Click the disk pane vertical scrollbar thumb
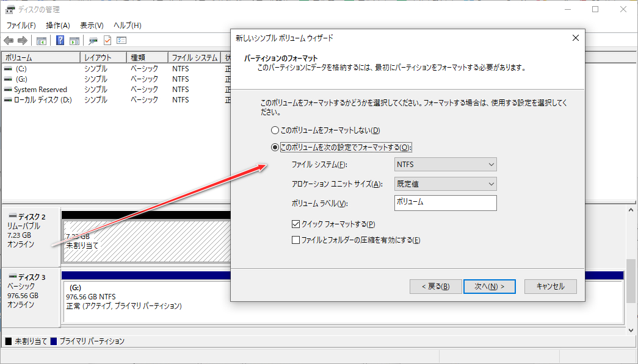Image resolution: width=638 pixels, height=364 pixels. [631, 281]
